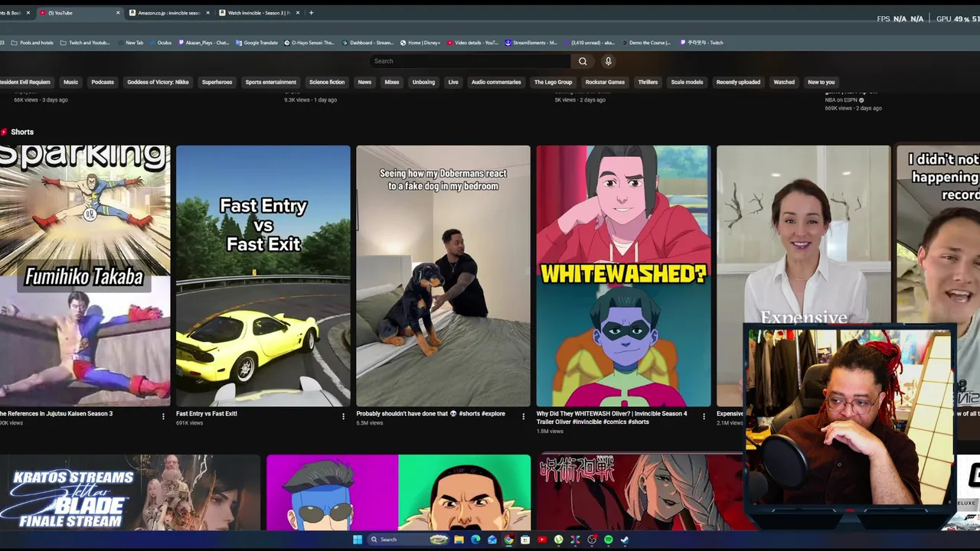The image size is (980, 551).
Task: Open 'Probably shouldn't have done that' title
Action: click(x=430, y=414)
